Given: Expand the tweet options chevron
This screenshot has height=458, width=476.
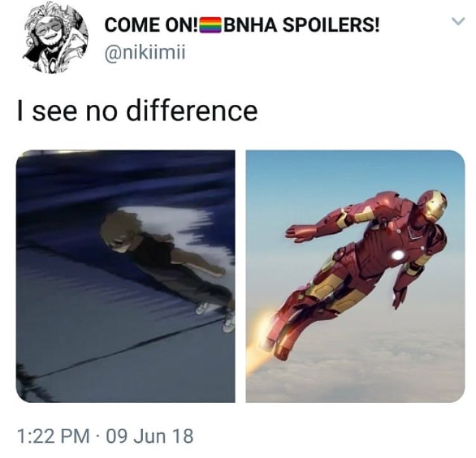Looking at the screenshot, I should [458, 22].
